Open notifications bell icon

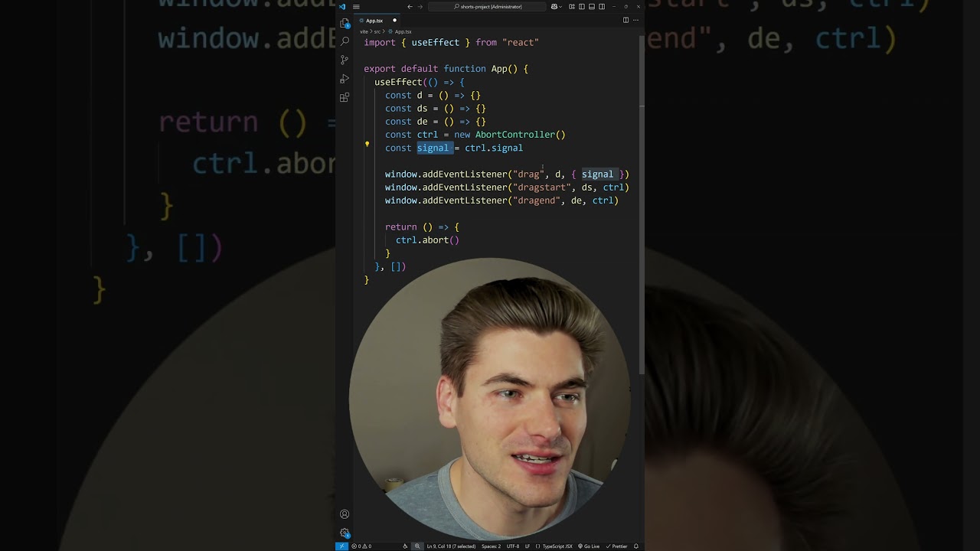pos(635,546)
